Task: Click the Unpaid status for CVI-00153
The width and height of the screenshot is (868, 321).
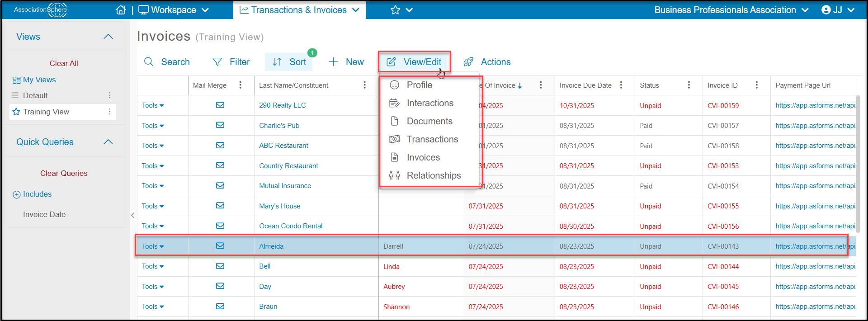Action: tap(651, 166)
